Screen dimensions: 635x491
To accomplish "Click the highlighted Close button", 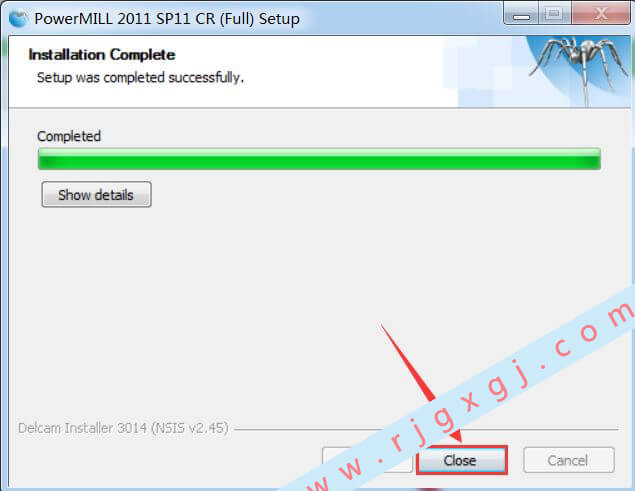I will 461,460.
